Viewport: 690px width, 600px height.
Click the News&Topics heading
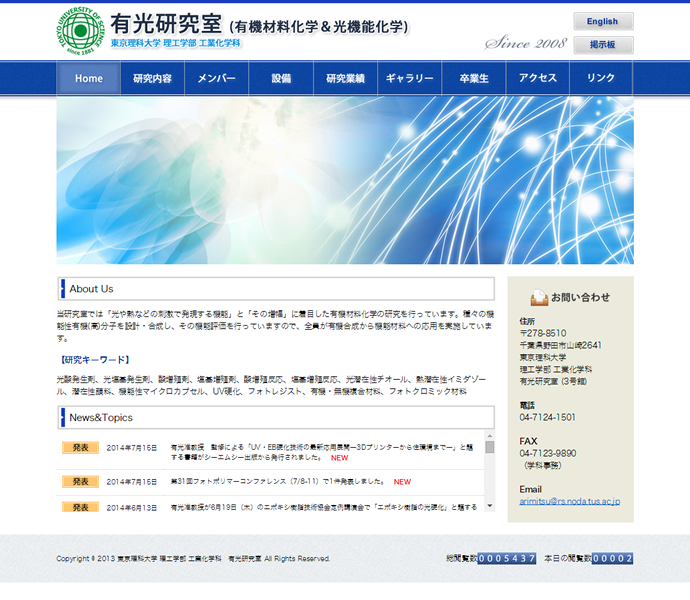(x=101, y=417)
